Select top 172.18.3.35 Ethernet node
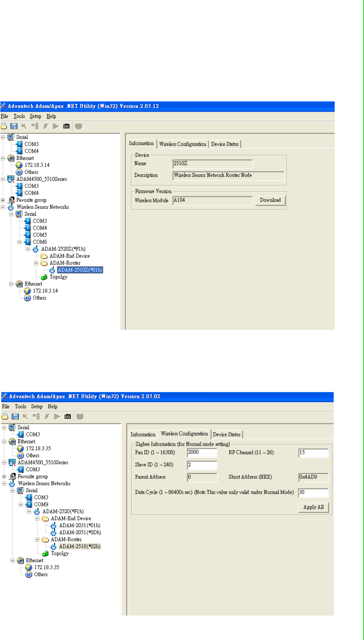The width and height of the screenshot is (364, 640). click(38, 449)
